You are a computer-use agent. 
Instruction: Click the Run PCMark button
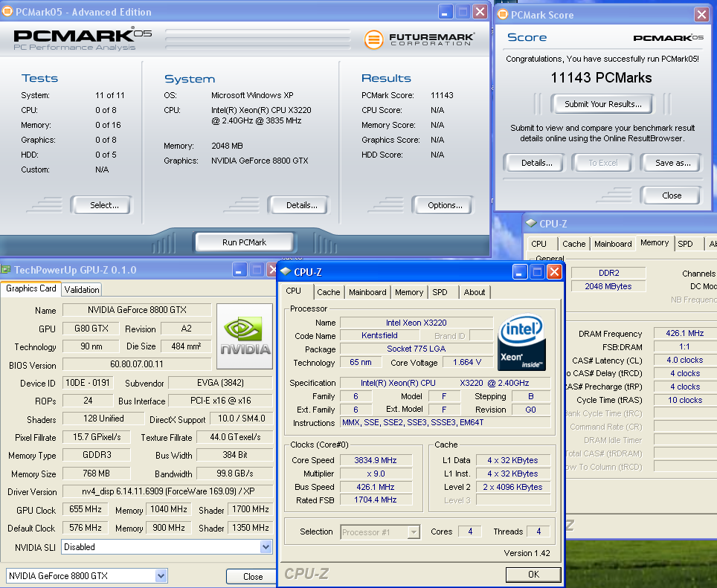coord(244,242)
